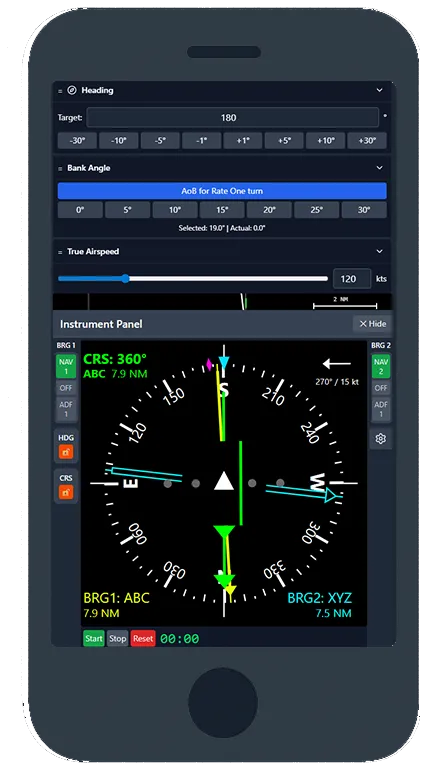
Task: Select ADF 1 for BRG 2
Action: (x=380, y=410)
